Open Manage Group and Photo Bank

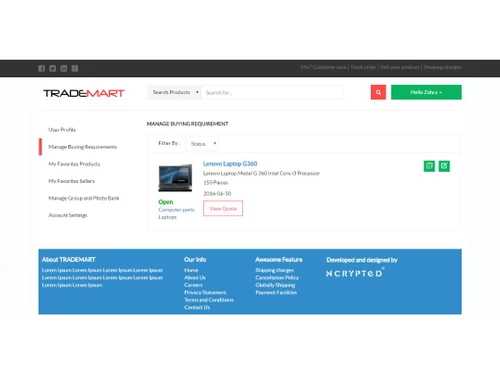click(84, 198)
